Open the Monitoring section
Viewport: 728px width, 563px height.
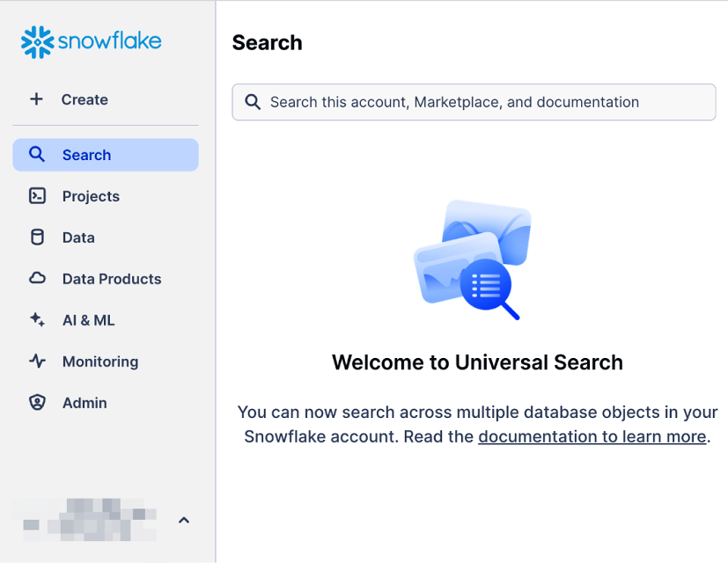100,362
